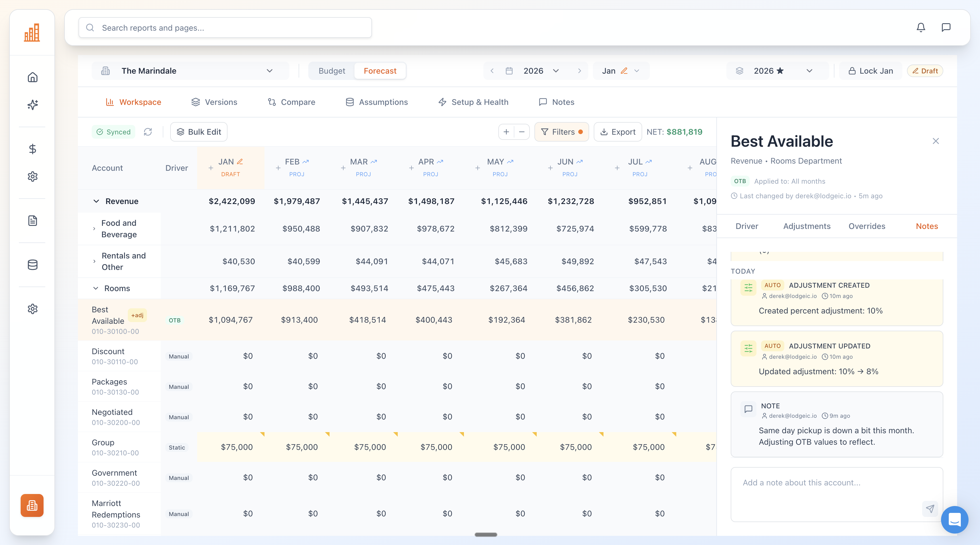980x545 pixels.
Task: Click the Static driver tag on Group row
Action: point(177,447)
